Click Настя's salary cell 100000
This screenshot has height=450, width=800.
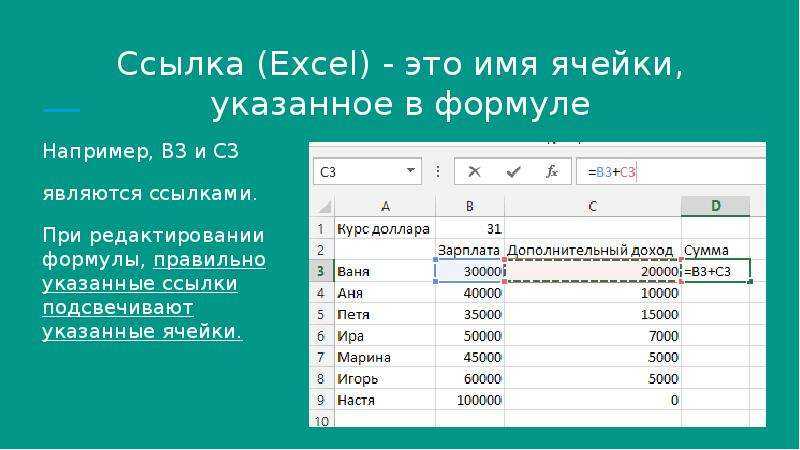pos(470,400)
